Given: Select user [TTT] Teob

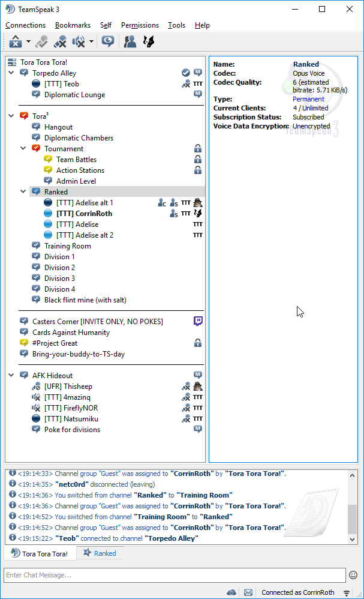Looking at the screenshot, I should pos(61,84).
